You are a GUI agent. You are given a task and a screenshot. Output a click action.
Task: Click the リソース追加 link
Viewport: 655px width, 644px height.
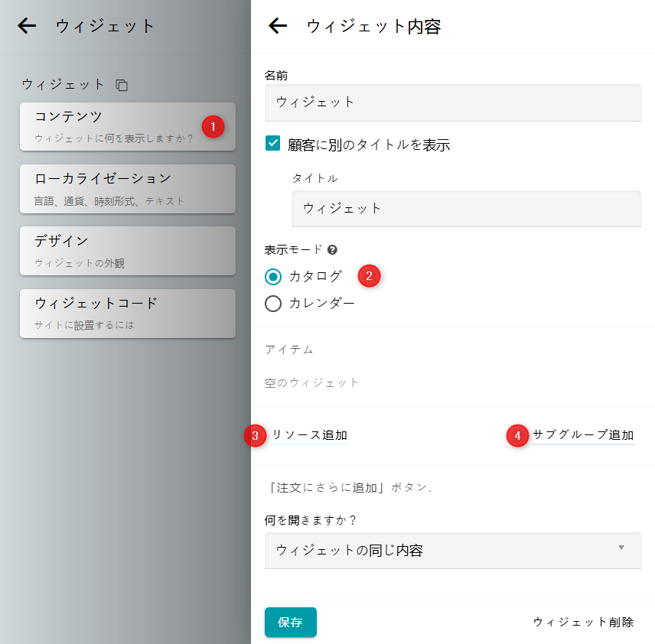coord(309,435)
